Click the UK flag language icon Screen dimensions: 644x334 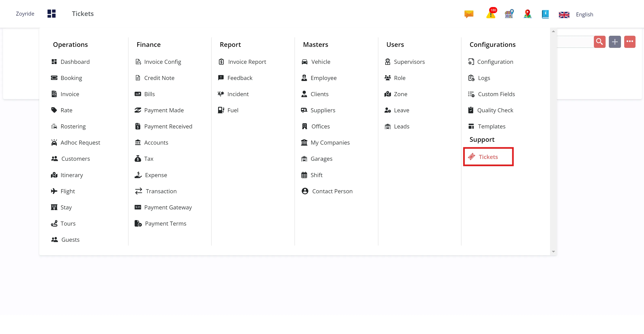[564, 15]
